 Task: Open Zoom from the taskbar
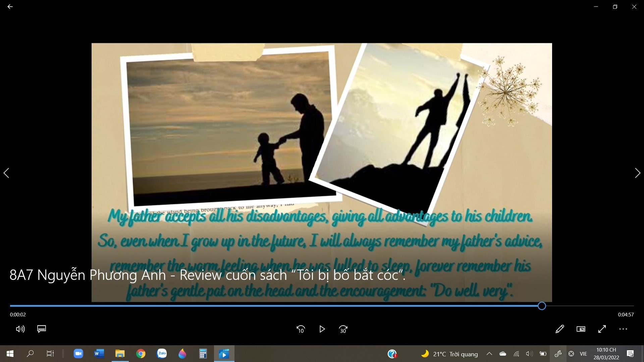point(78,354)
